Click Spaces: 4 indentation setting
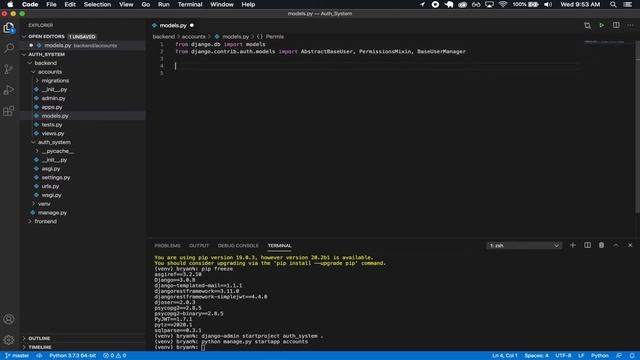The height and width of the screenshot is (360, 640). click(x=536, y=356)
